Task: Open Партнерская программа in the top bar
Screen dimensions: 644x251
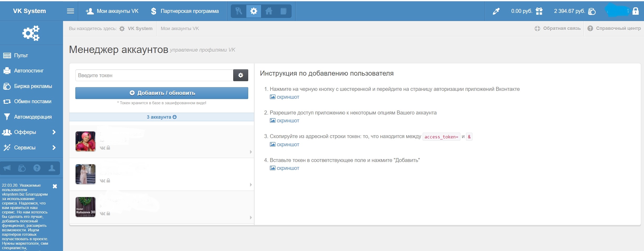Action: 185,11
